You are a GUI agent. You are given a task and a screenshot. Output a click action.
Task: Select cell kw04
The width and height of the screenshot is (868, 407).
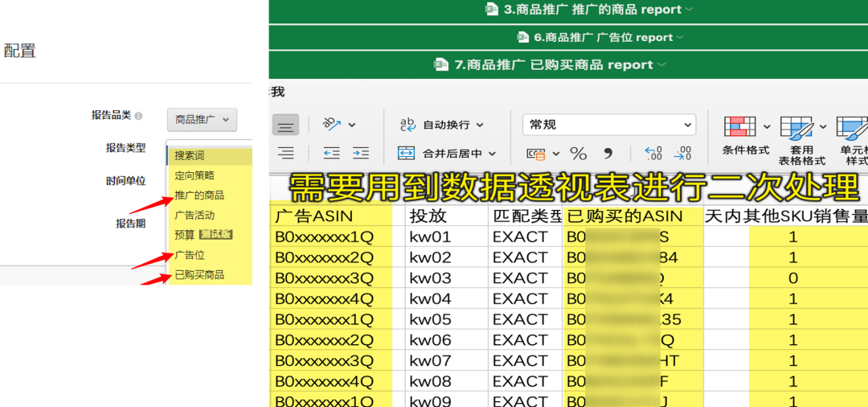446,299
